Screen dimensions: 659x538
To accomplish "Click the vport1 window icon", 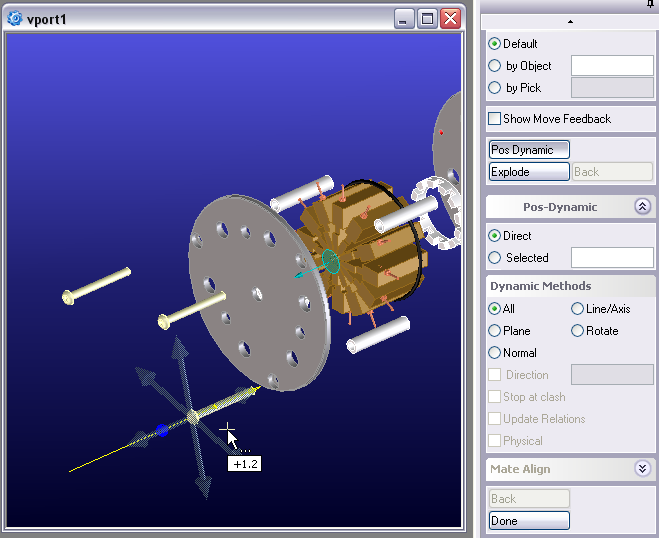I will [15, 19].
